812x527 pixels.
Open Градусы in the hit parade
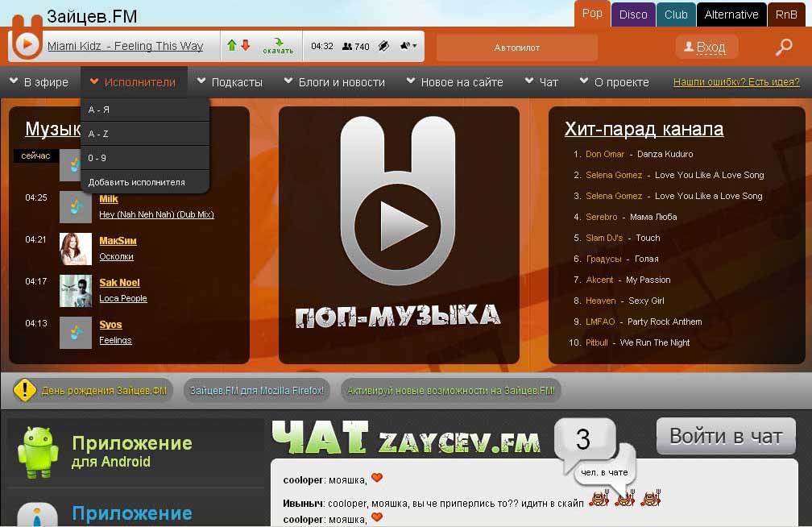point(603,259)
